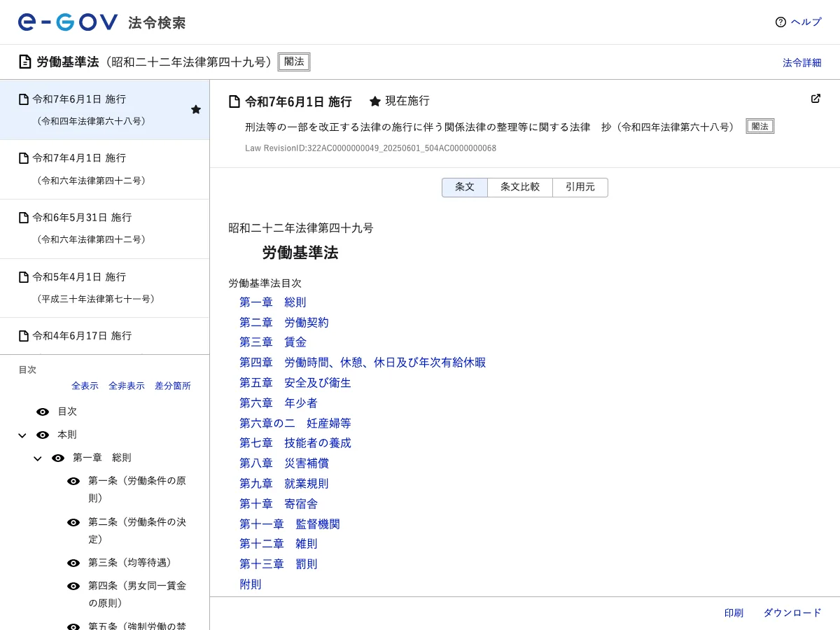Switch to the 条文 tab
Viewport: 840px width, 630px height.
click(x=465, y=188)
